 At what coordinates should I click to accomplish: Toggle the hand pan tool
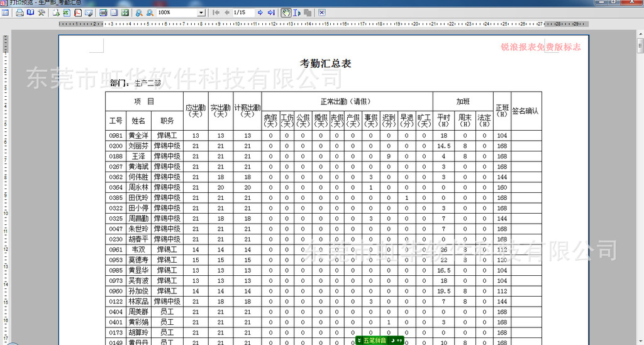tap(286, 13)
